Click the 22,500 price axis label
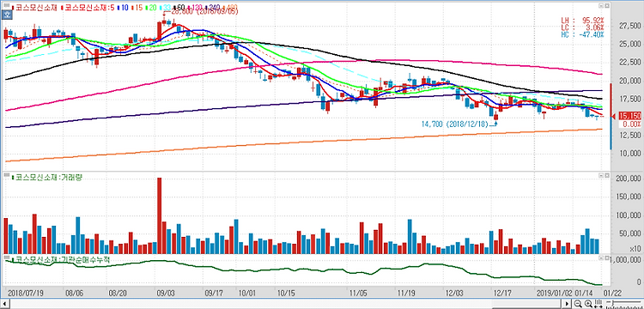 click(x=629, y=63)
